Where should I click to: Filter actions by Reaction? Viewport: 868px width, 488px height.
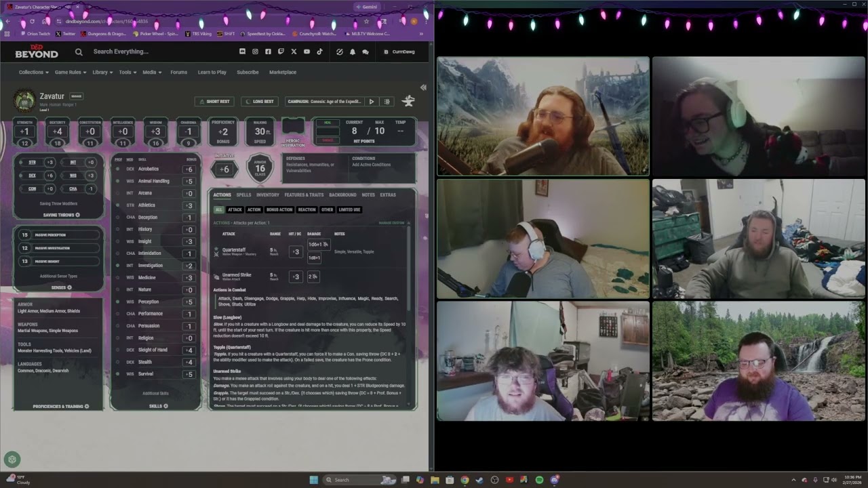(x=307, y=210)
